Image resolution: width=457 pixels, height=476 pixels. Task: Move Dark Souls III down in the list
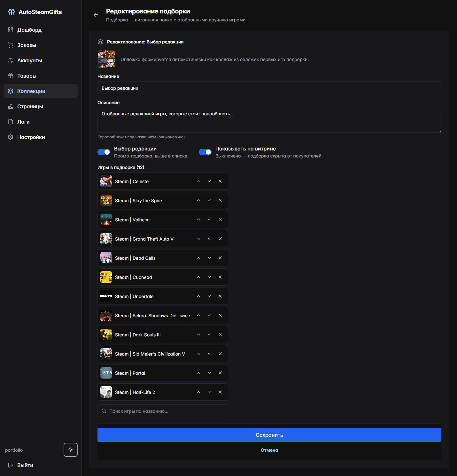point(209,334)
